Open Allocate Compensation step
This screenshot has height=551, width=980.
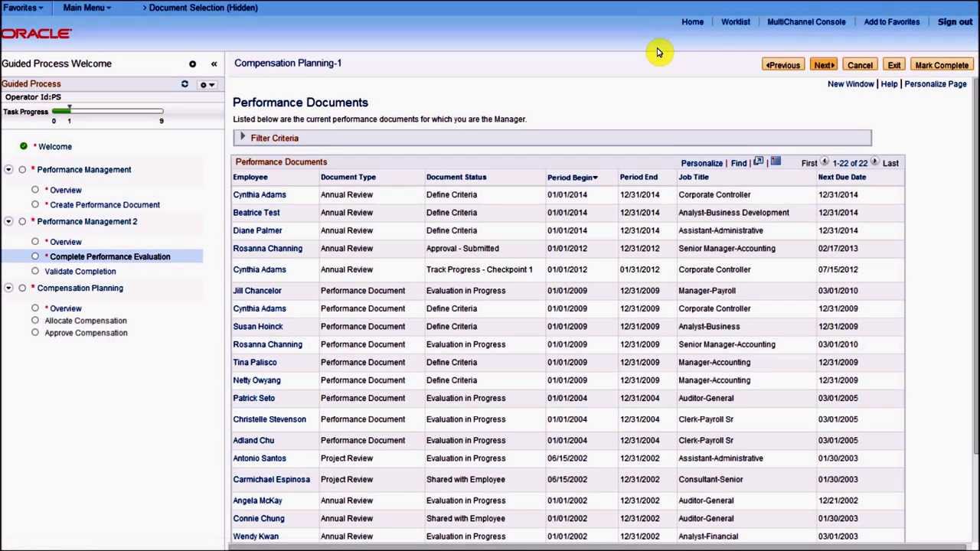[x=86, y=321]
